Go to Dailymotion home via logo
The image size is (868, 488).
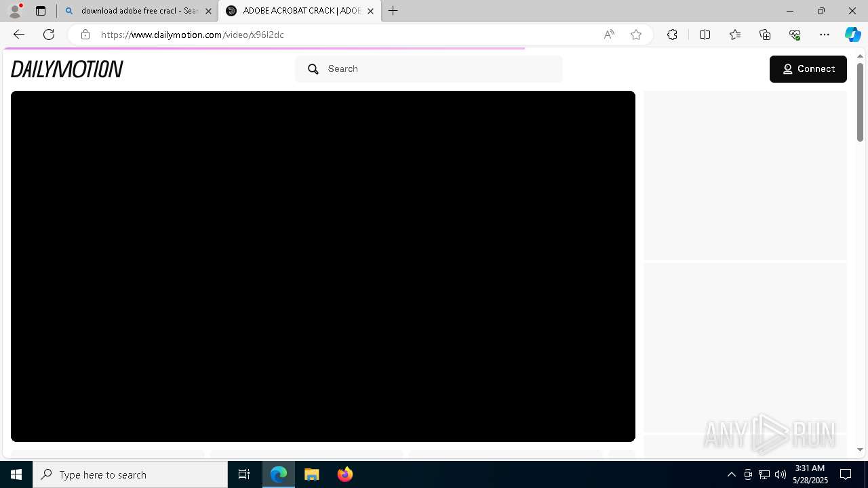pos(66,69)
